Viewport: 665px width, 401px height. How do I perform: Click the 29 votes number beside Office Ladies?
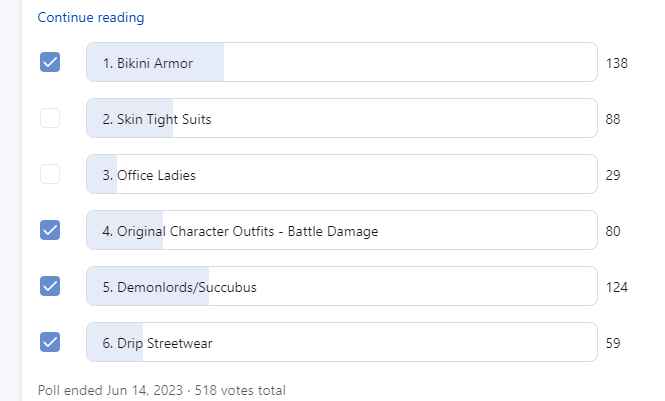click(x=613, y=175)
